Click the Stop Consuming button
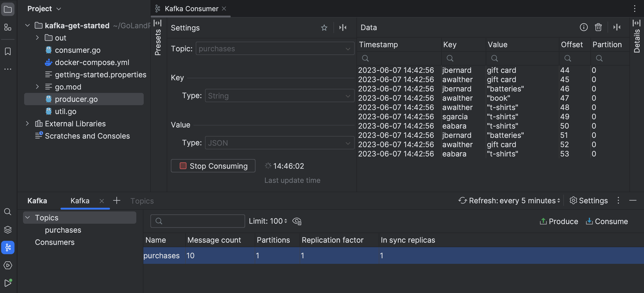 (213, 166)
